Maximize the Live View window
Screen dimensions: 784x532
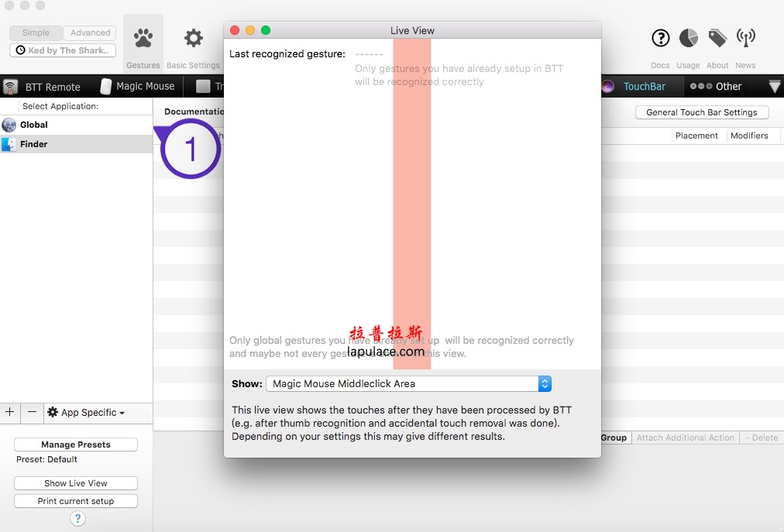(266, 30)
